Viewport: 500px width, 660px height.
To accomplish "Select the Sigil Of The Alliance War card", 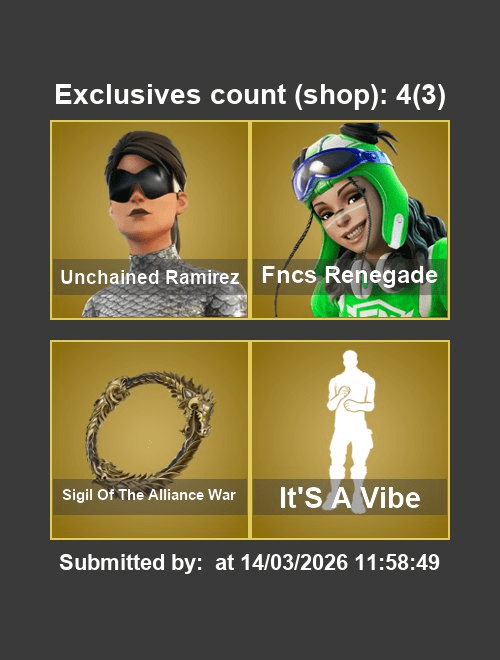I will point(150,439).
